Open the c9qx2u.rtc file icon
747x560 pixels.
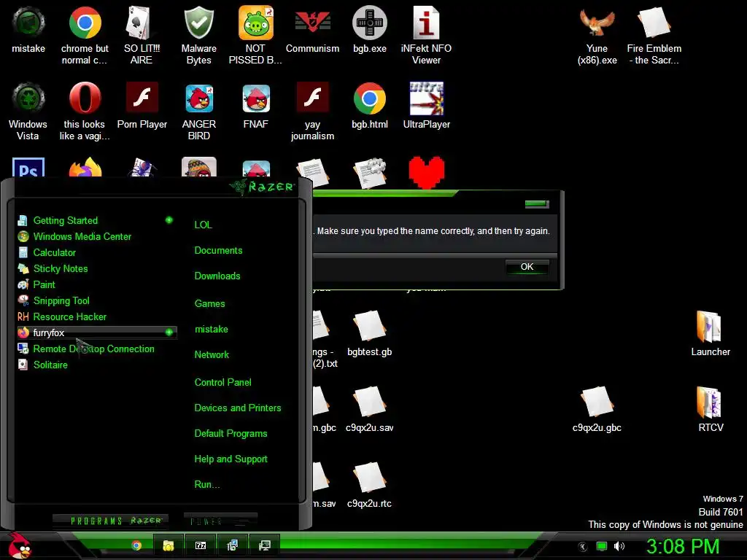[369, 478]
